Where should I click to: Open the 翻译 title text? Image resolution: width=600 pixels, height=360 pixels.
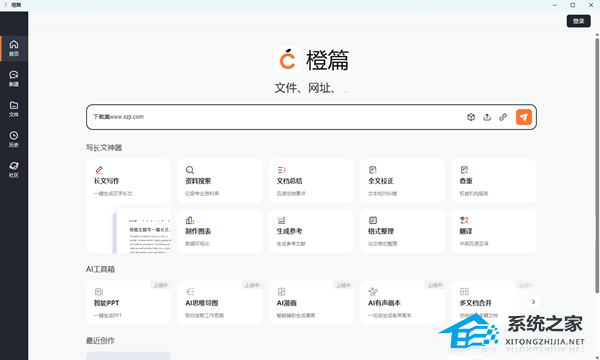466,231
